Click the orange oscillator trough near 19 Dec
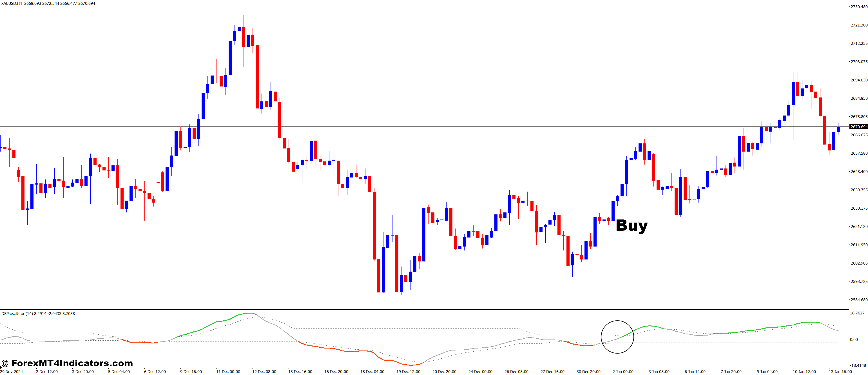The width and height of the screenshot is (868, 375). coord(411,365)
